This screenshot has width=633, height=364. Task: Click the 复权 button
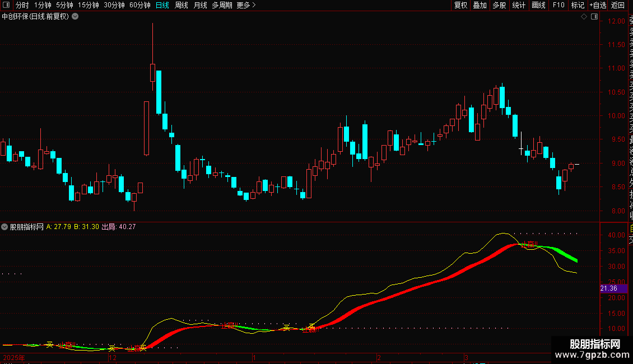460,5
